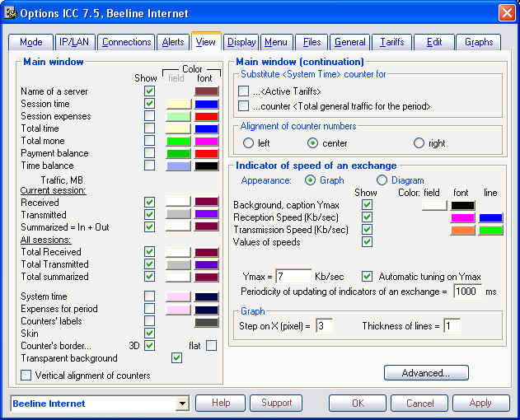This screenshot has width=520, height=420.
Task: Click the ICC app icon in title bar
Action: coord(10,13)
